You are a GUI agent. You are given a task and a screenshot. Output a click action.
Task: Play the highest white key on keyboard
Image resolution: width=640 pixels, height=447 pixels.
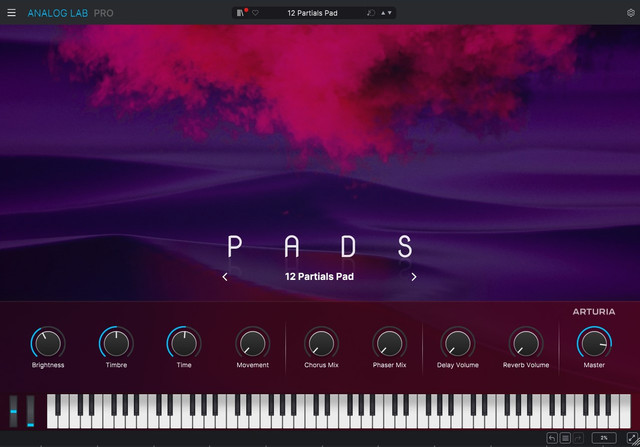click(x=625, y=411)
